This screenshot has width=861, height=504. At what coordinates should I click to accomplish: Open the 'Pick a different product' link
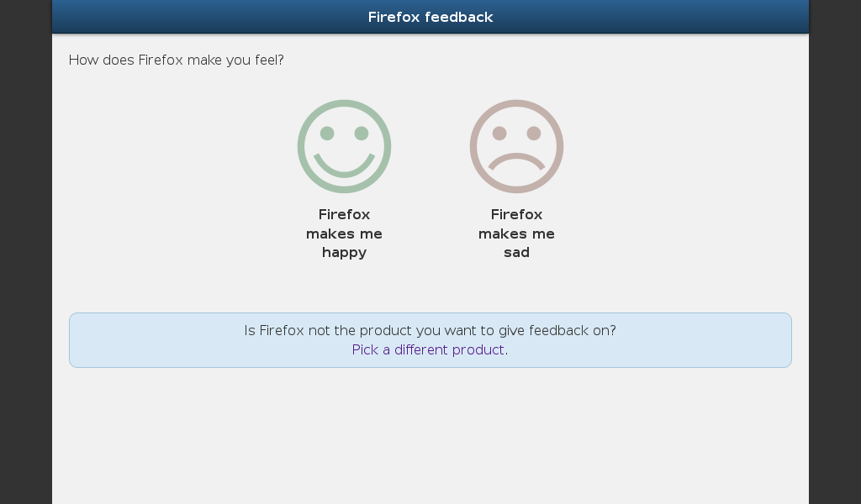point(428,350)
